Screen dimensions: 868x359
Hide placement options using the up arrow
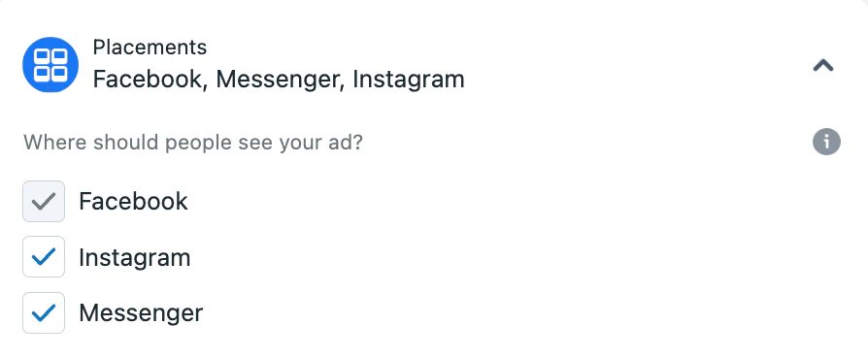[x=823, y=66]
